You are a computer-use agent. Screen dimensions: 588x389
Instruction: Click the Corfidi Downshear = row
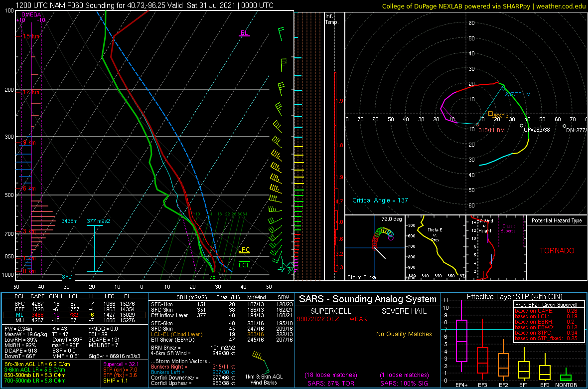click(x=194, y=378)
